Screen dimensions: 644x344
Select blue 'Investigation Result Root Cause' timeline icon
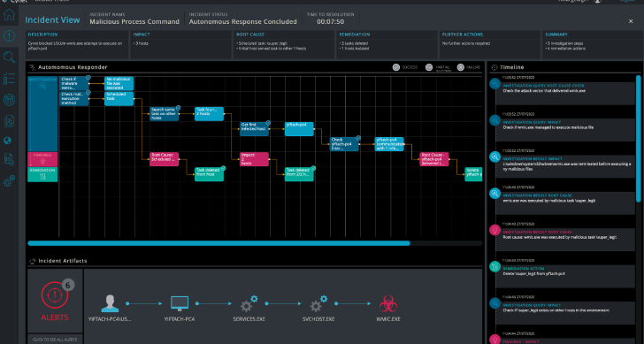[x=494, y=194]
